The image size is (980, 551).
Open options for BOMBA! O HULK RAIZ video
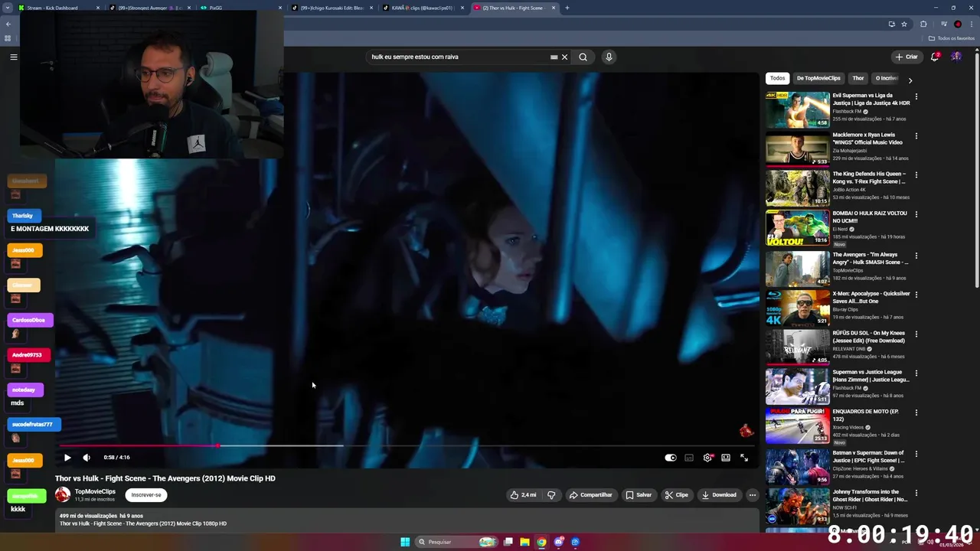click(916, 214)
